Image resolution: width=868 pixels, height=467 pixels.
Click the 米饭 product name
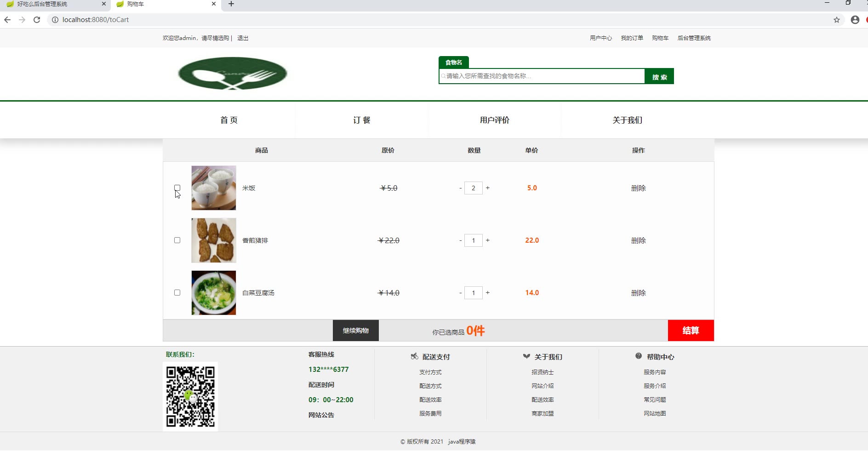tap(249, 188)
